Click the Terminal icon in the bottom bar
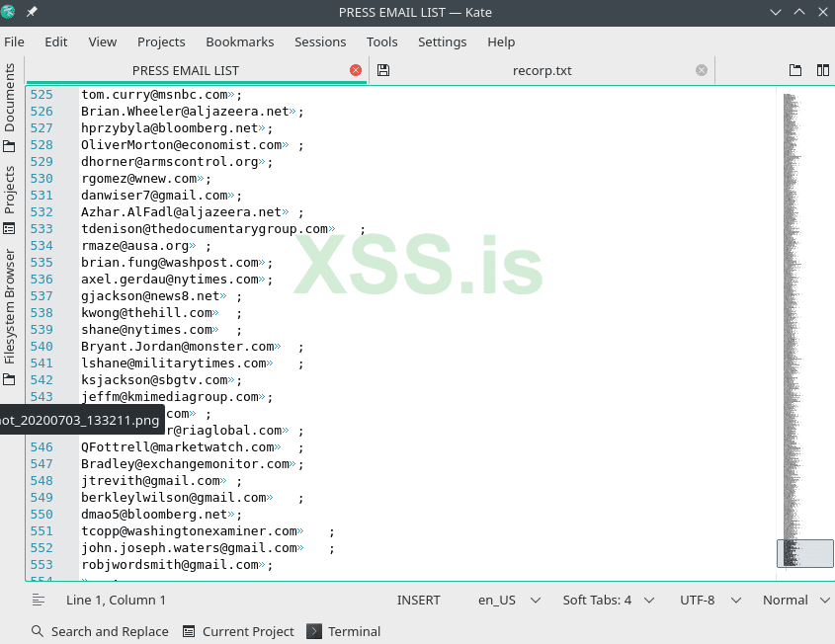The height and width of the screenshot is (644, 835). pos(315,631)
